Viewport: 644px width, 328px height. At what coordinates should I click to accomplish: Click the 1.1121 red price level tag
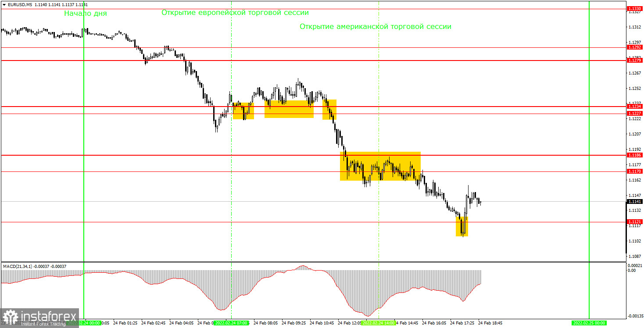[634, 222]
